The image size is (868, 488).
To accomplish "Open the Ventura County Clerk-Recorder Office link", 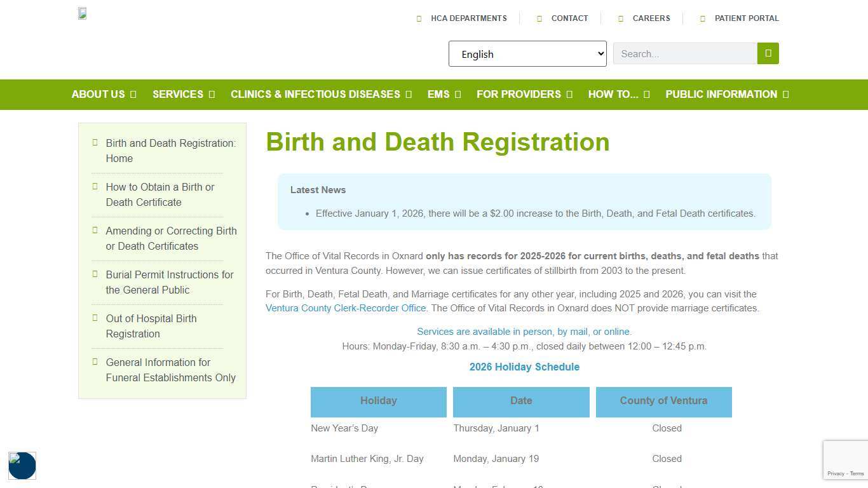I will tap(346, 308).
